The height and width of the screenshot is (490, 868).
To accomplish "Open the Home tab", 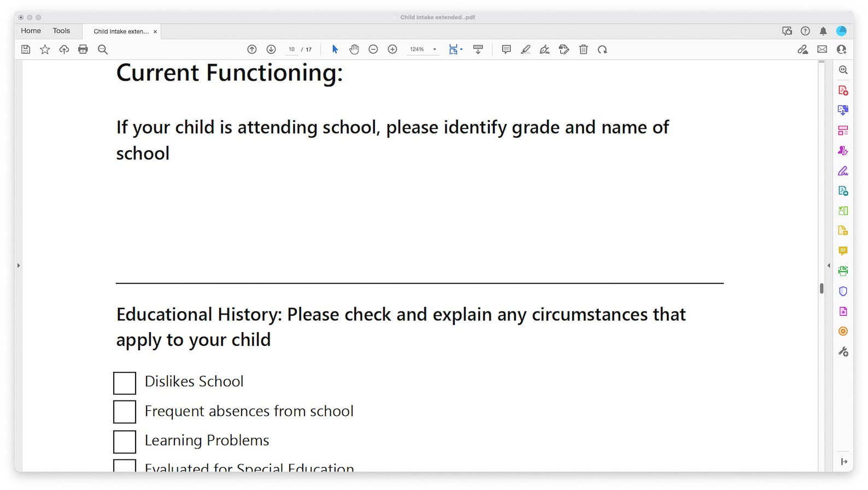I will coord(31,31).
